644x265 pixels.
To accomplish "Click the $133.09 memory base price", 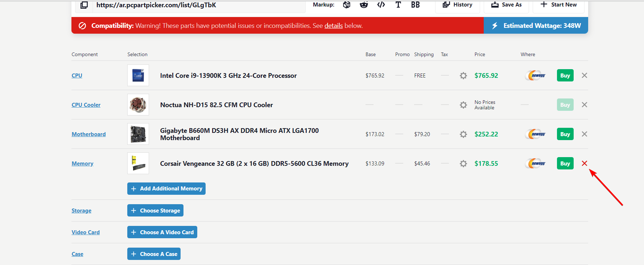I will 375,163.
